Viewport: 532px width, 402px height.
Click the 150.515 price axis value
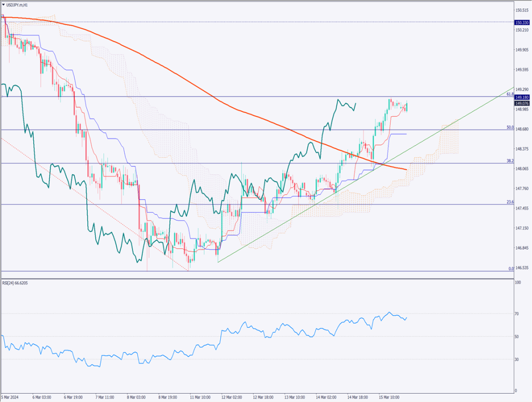(522, 10)
